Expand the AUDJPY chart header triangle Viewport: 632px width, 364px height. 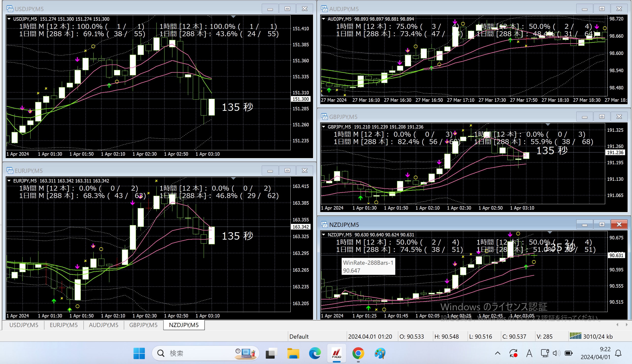pyautogui.click(x=323, y=19)
